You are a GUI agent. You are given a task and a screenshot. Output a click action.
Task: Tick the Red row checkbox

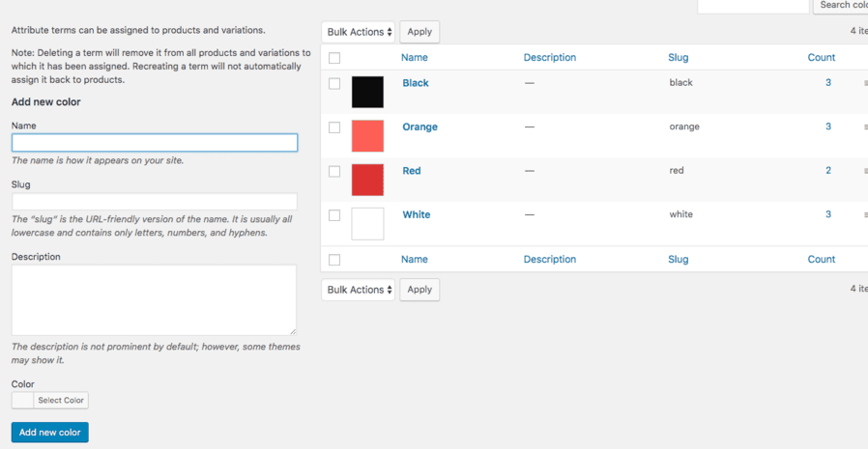point(334,172)
